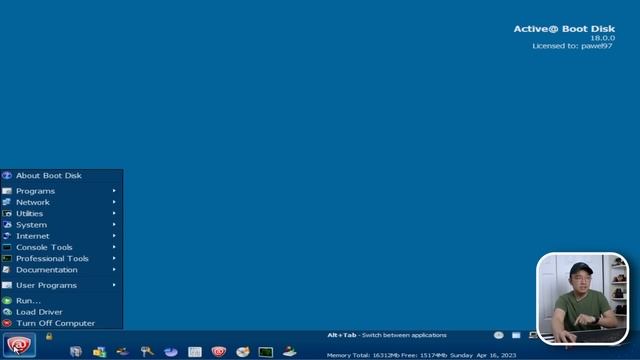Click the quick launch icon left of keys icon

[123, 351]
